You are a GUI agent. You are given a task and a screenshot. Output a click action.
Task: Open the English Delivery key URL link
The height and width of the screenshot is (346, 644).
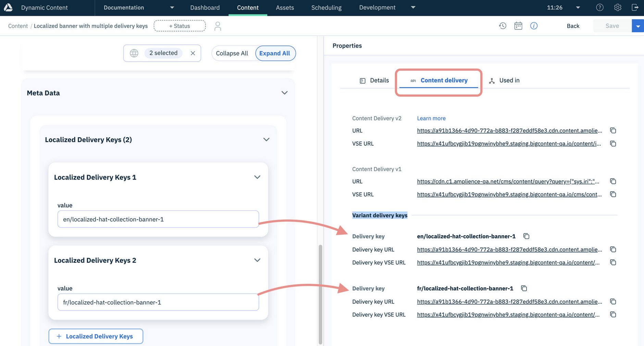tap(509, 249)
